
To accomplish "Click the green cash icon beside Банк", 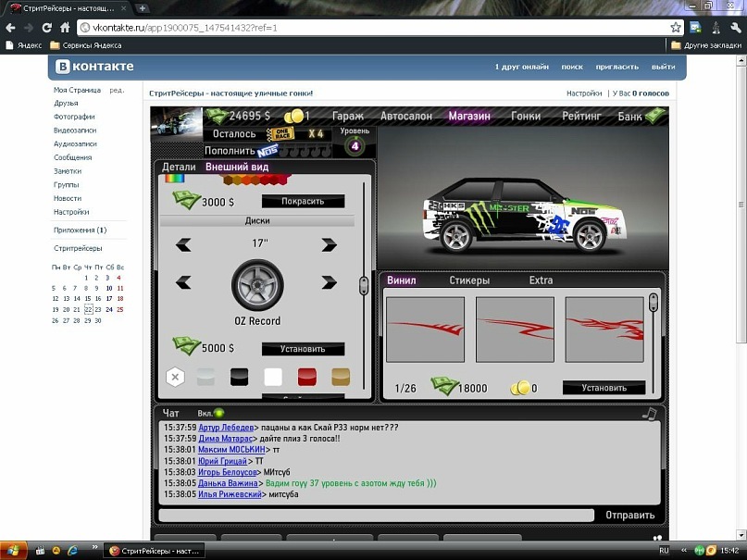I will (x=656, y=116).
